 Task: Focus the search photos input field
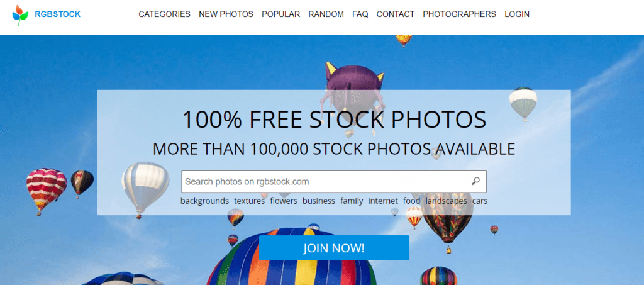coord(326,182)
